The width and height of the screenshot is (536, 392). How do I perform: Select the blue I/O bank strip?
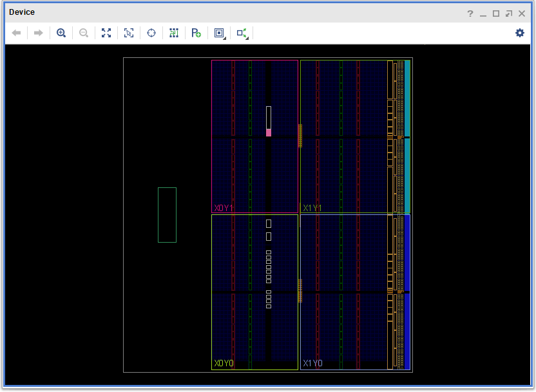[x=407, y=292]
